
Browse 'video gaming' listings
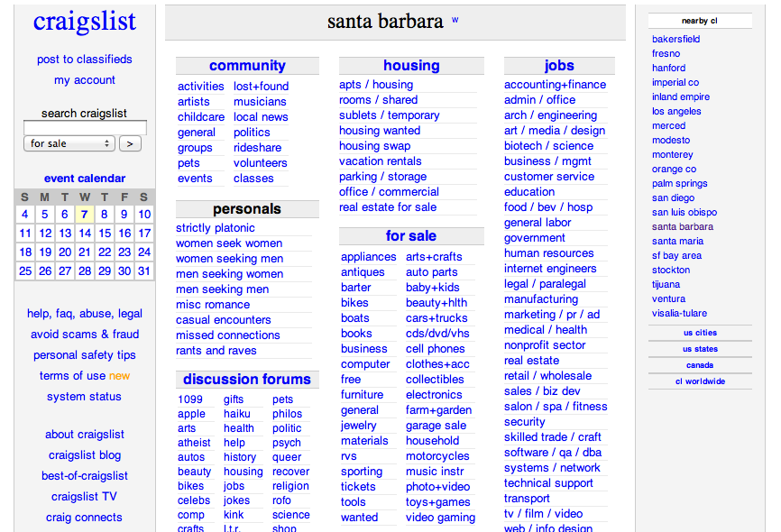tap(440, 518)
